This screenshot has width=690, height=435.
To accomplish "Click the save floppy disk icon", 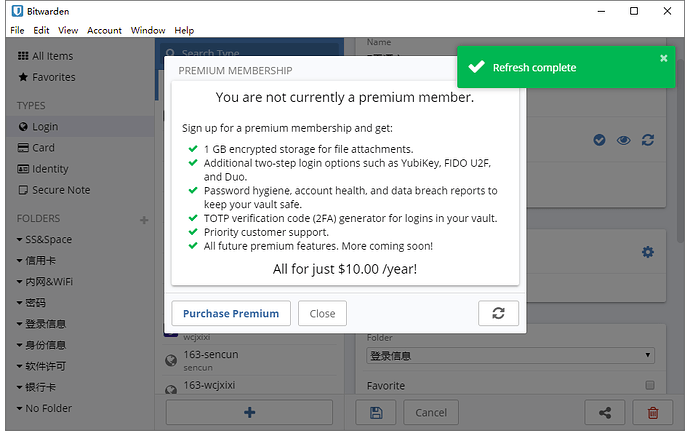I will tap(376, 412).
